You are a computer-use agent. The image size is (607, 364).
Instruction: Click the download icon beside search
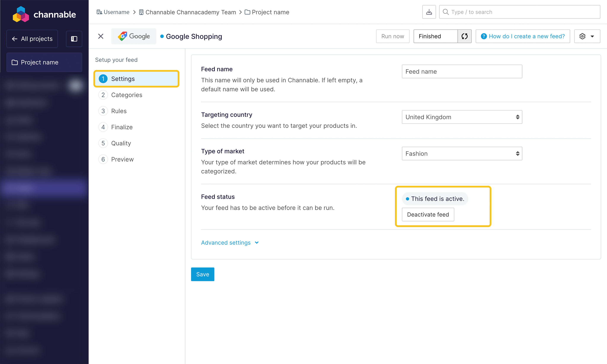(x=429, y=12)
